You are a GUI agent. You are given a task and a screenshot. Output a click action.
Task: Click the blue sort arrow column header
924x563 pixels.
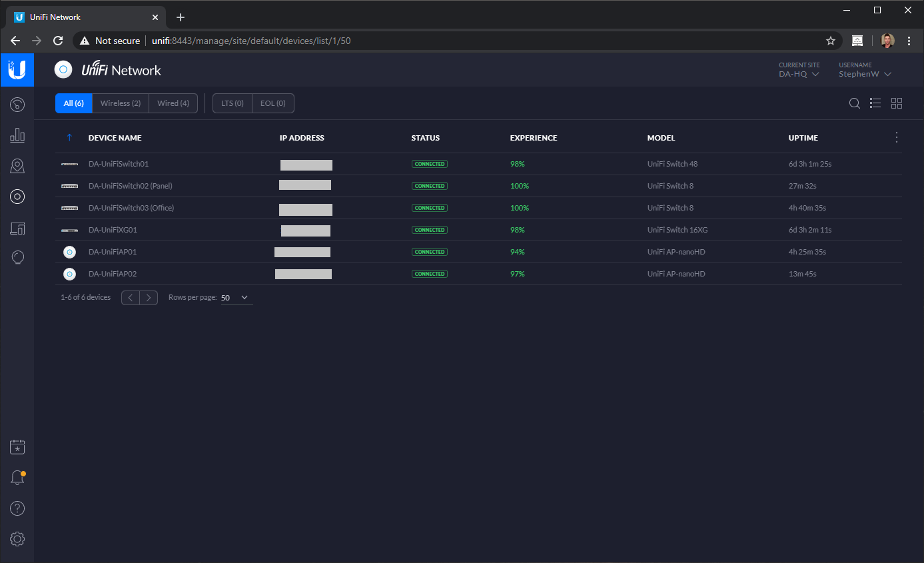[69, 138]
